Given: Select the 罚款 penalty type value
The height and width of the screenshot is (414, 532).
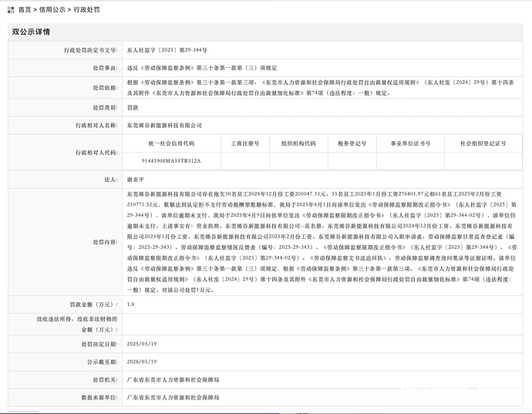Looking at the screenshot, I should (x=133, y=108).
